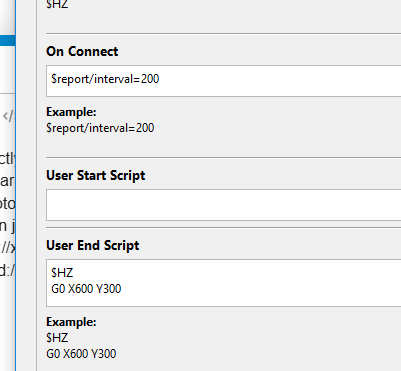
Task: Click the Example label under On Connect
Action: pyautogui.click(x=71, y=112)
